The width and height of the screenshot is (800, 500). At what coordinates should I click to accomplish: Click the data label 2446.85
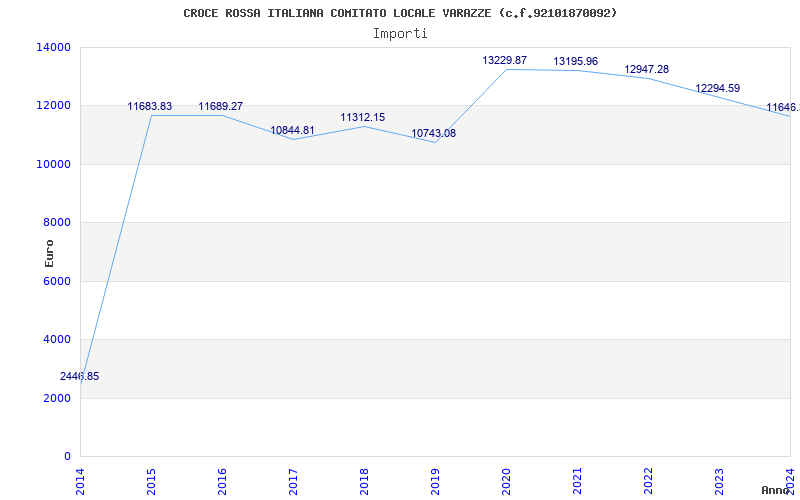pos(80,377)
